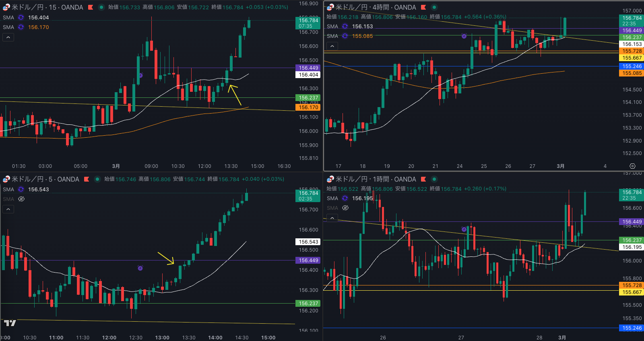The width and height of the screenshot is (644, 341).
Task: Click the 米ドル/円 · 15 symbol title
Action: point(47,7)
